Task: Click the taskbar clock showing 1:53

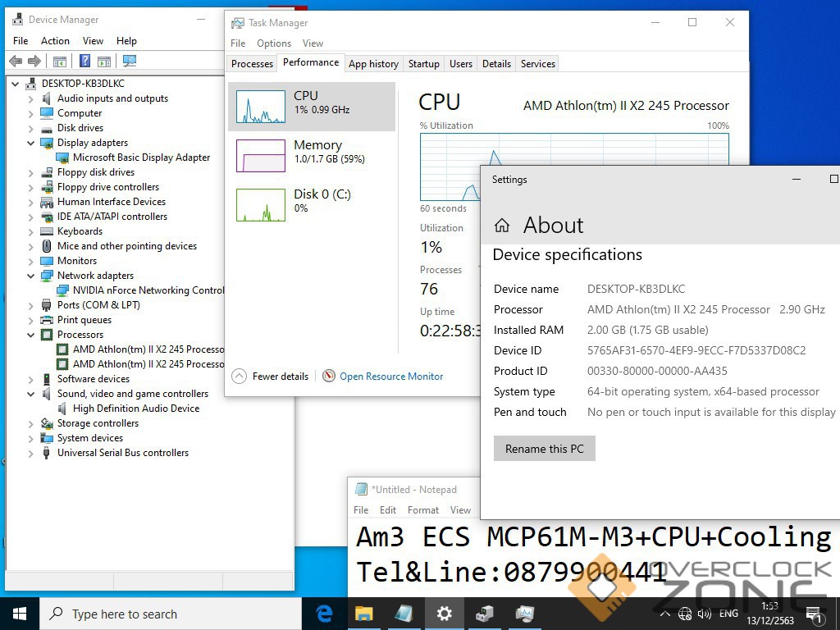Action: click(x=769, y=614)
